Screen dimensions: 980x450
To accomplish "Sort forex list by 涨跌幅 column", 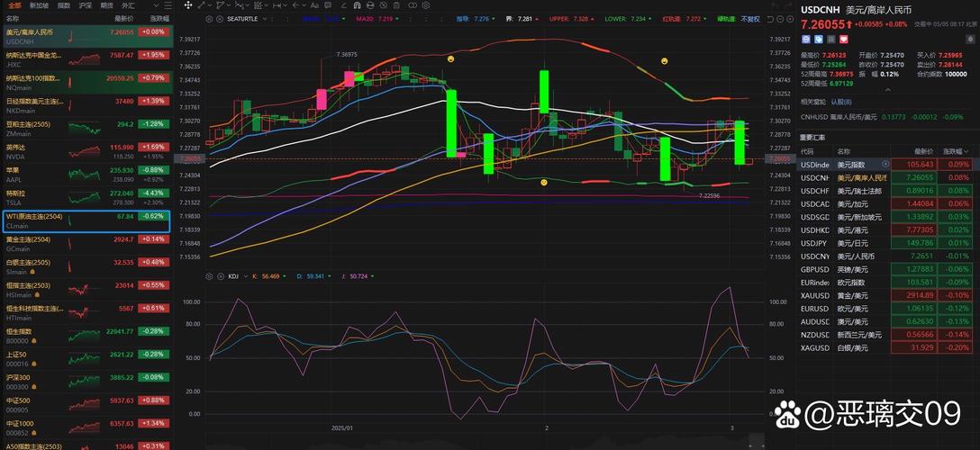I will (957, 151).
